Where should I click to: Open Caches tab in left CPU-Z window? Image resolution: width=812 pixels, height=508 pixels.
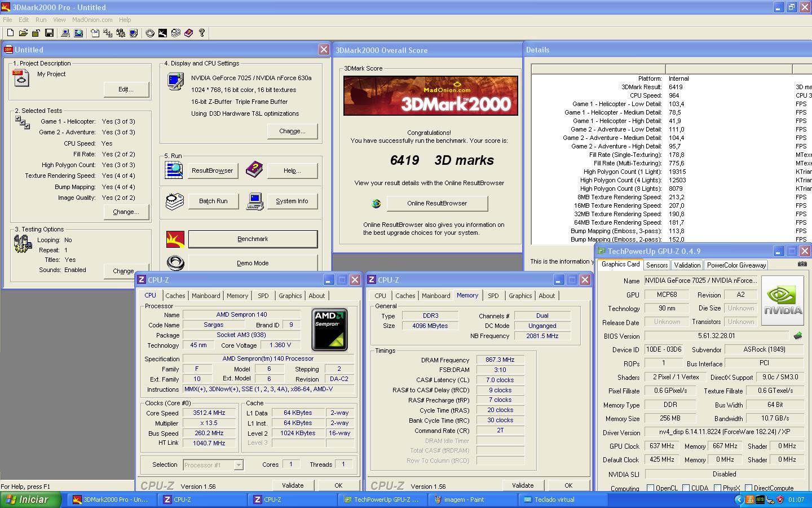pos(175,296)
